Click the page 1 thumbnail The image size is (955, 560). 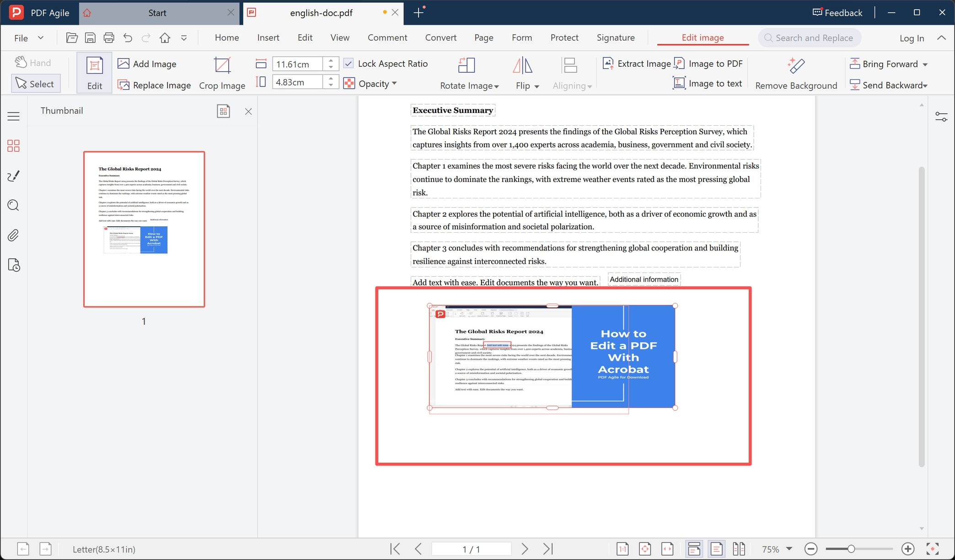coord(144,229)
